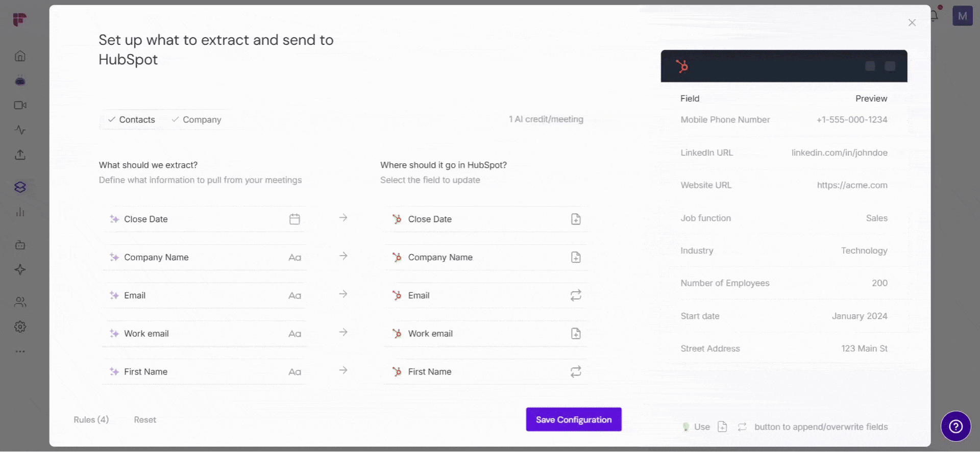This screenshot has width=980, height=452.
Task: Open the notifications bell
Action: pyautogui.click(x=934, y=15)
